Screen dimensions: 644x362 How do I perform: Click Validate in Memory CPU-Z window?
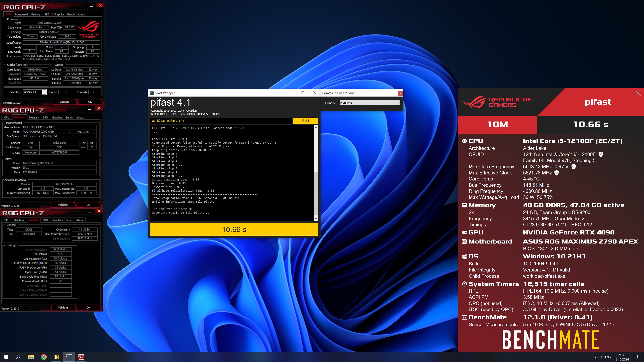(63, 308)
